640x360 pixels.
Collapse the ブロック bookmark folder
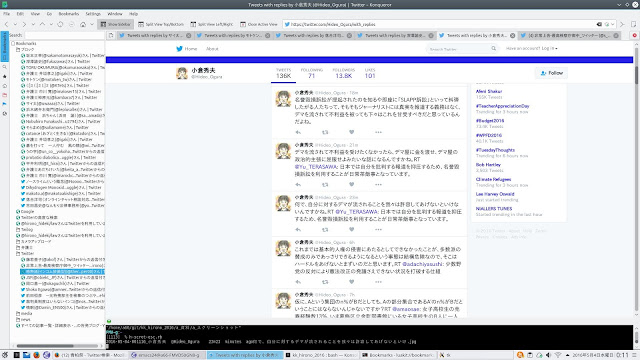click(18, 49)
